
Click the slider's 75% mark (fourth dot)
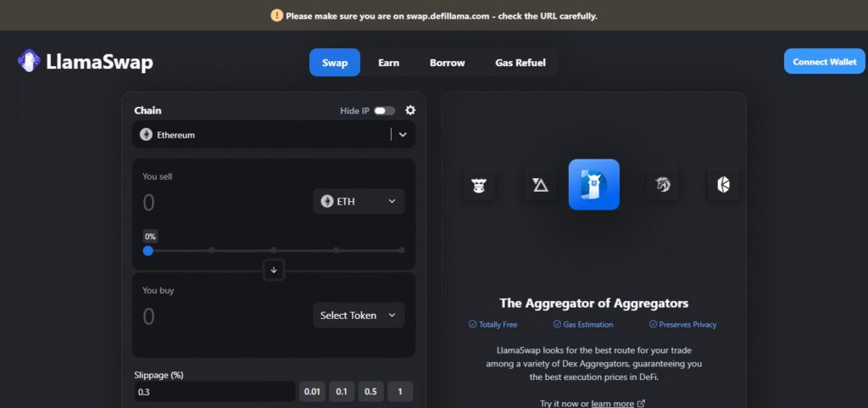click(336, 250)
